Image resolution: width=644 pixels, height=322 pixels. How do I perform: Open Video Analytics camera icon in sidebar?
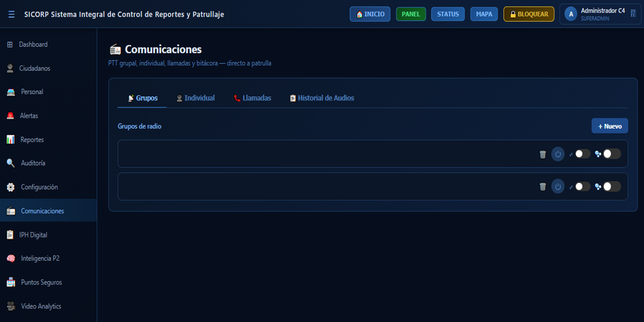[x=11, y=306]
